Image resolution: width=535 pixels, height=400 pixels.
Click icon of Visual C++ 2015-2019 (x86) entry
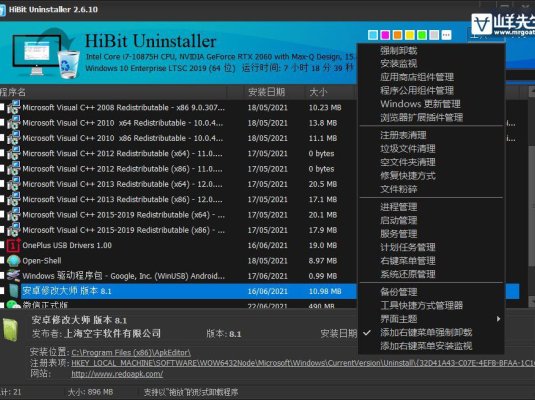[x=14, y=230]
